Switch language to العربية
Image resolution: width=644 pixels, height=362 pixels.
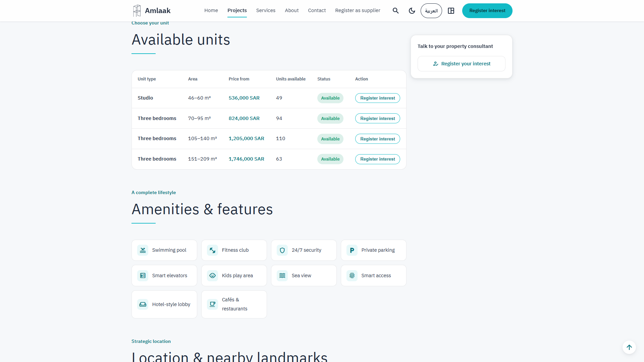coord(431,11)
